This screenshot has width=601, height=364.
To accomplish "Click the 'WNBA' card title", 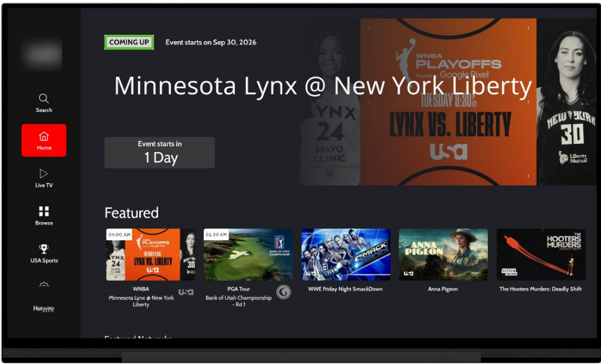I will [x=141, y=289].
